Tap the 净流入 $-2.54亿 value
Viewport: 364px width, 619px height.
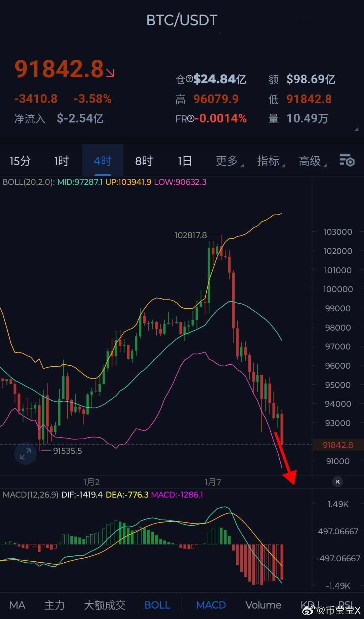(x=80, y=118)
